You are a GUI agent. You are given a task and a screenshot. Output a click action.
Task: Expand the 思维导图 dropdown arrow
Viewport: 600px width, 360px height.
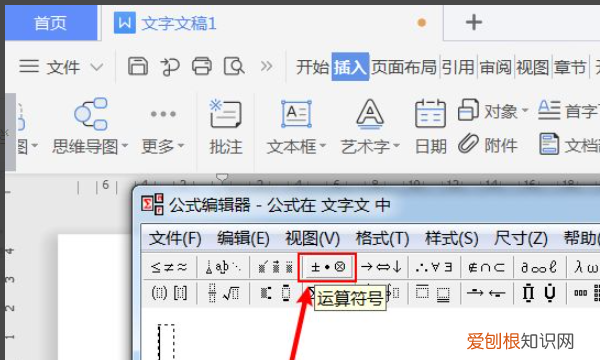[x=125, y=146]
